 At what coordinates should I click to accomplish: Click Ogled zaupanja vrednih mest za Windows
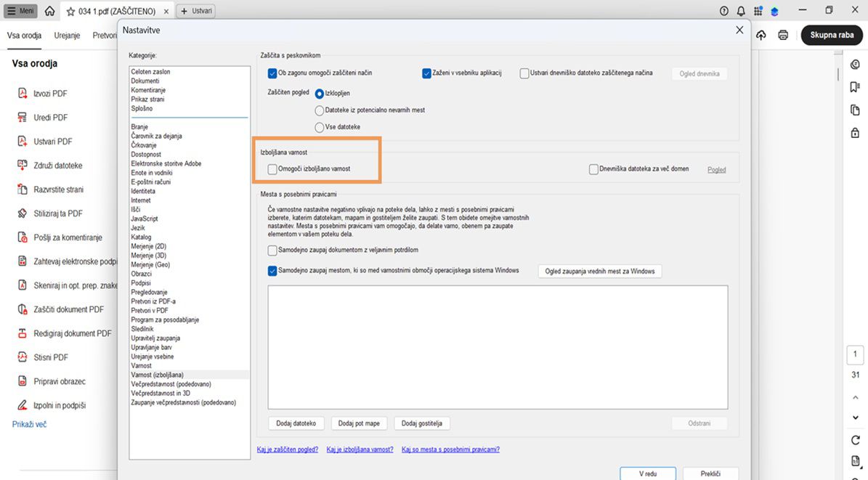point(599,272)
